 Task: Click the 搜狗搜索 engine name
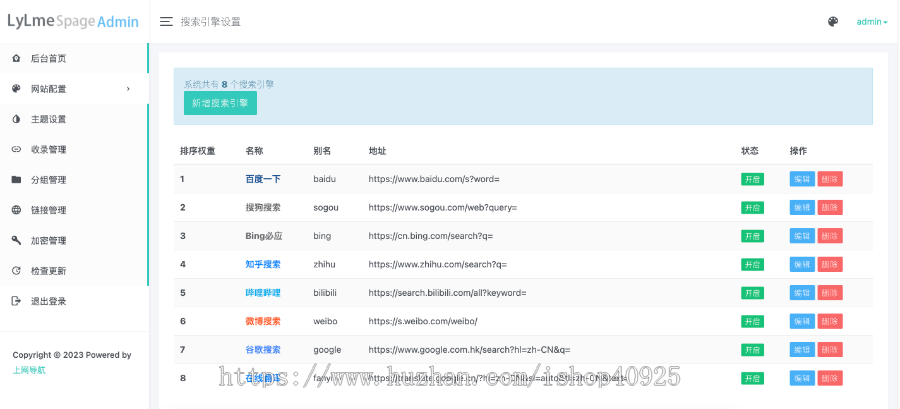263,208
